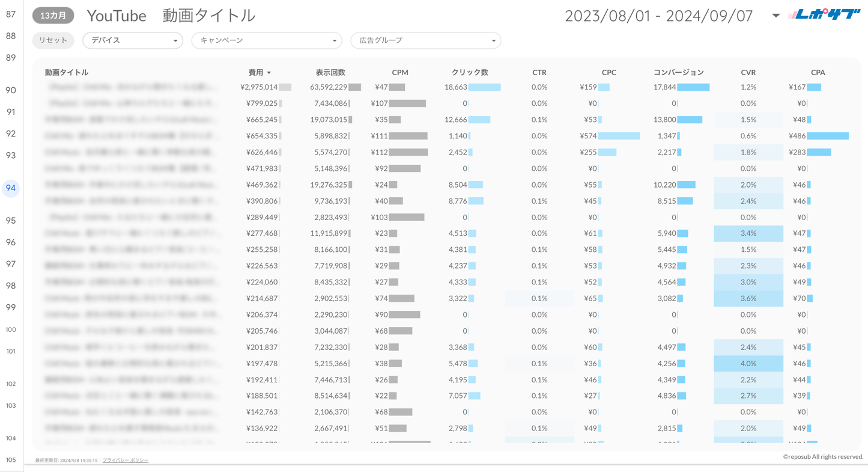Open the プライバシー ポリシー link
This screenshot has height=472, width=868.
[126, 461]
